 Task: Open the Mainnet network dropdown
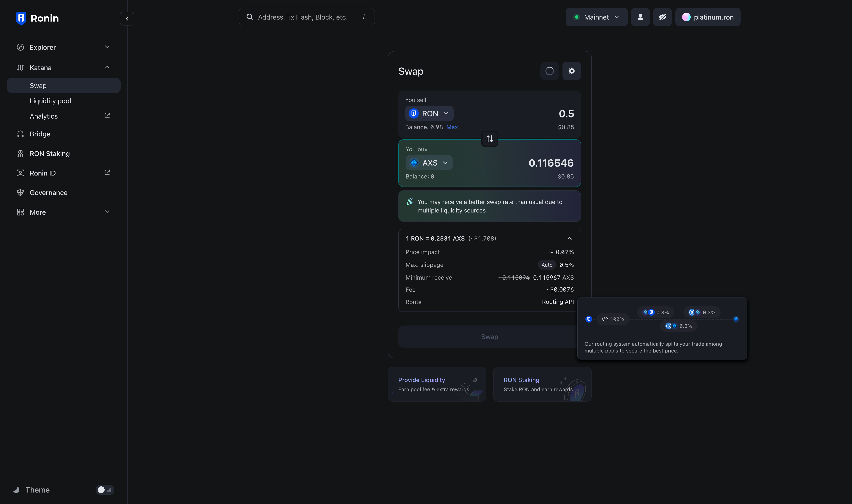[596, 17]
